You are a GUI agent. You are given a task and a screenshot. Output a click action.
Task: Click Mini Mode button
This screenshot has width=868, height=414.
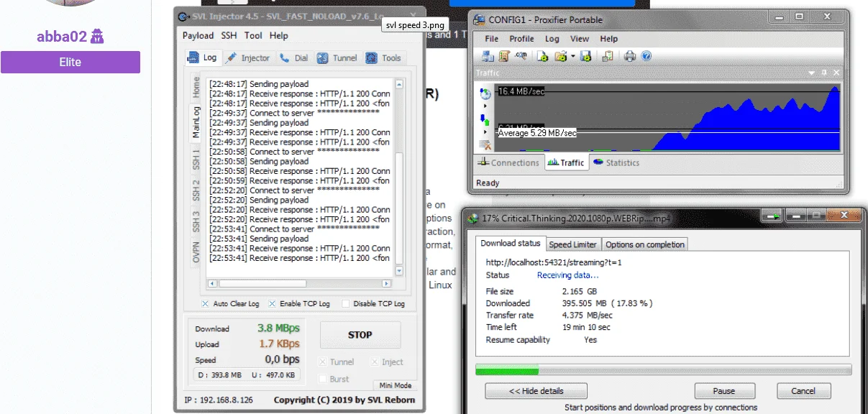pyautogui.click(x=396, y=386)
